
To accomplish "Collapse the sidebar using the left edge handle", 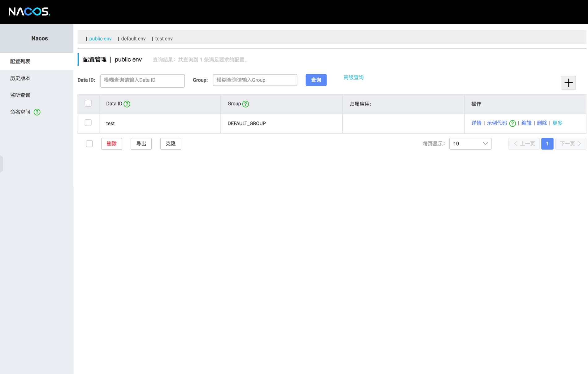I will click(2, 164).
